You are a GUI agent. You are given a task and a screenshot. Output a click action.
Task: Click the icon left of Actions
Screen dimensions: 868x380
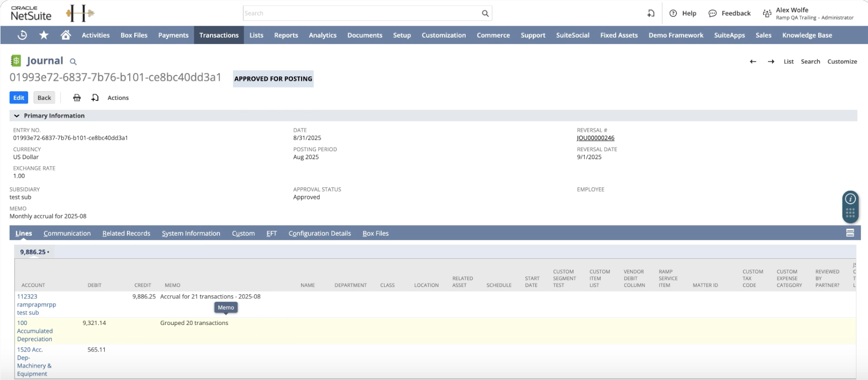(95, 98)
